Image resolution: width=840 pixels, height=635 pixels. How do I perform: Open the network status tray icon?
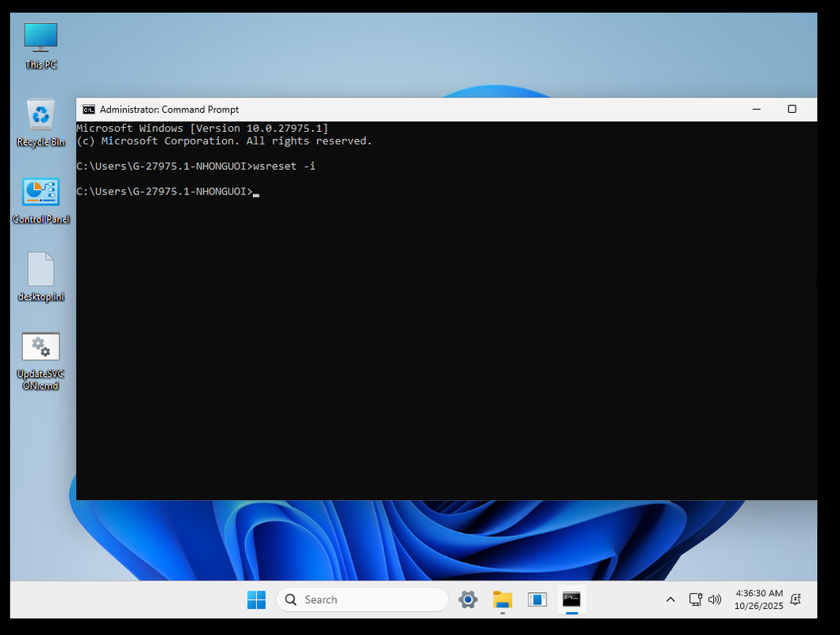tap(696, 599)
